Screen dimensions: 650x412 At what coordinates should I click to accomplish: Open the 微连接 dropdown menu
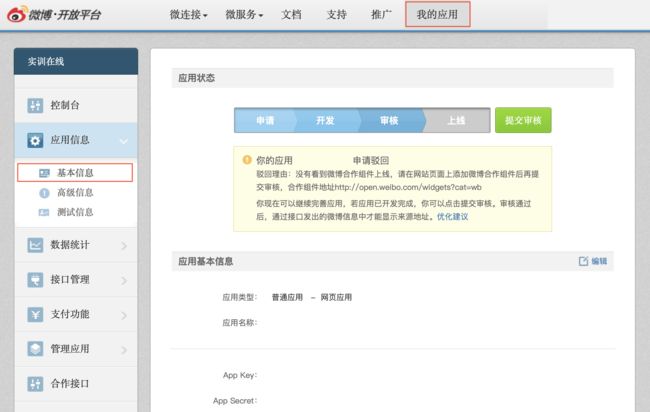point(189,15)
